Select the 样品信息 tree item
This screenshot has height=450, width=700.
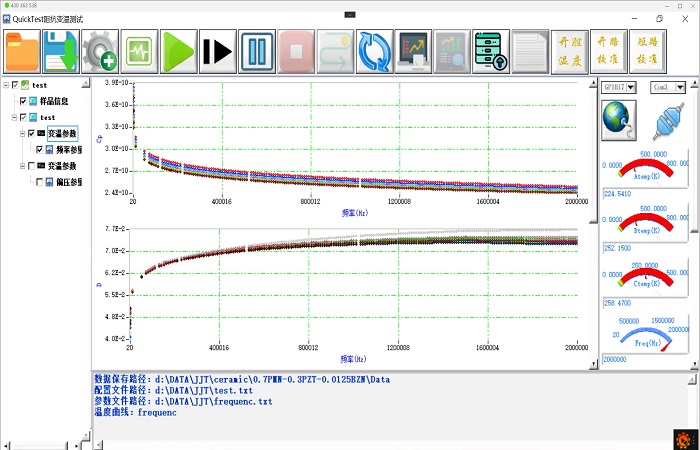pos(54,101)
